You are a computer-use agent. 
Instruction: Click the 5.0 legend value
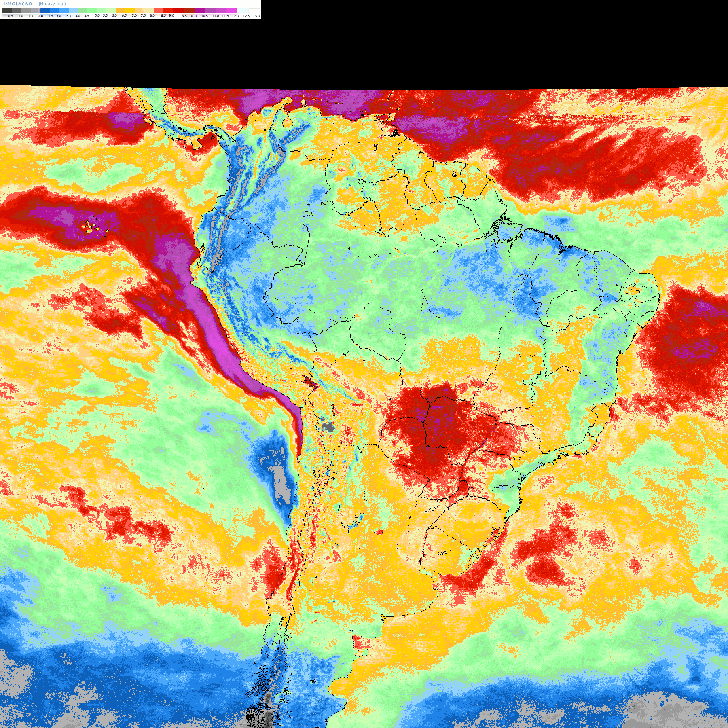pos(97,15)
